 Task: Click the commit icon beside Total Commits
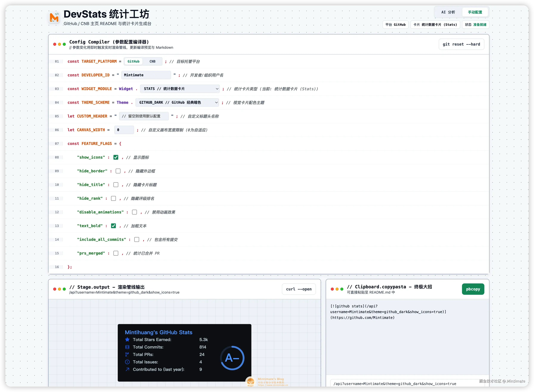point(127,347)
